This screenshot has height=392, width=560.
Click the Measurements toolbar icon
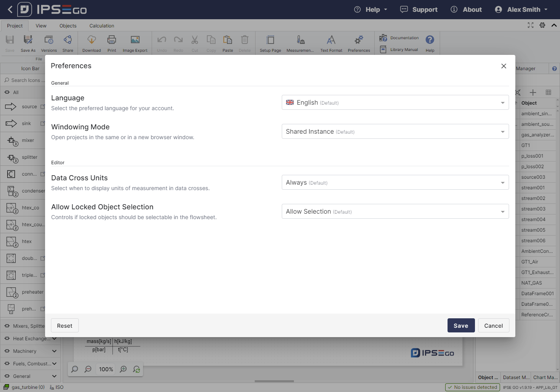(300, 43)
